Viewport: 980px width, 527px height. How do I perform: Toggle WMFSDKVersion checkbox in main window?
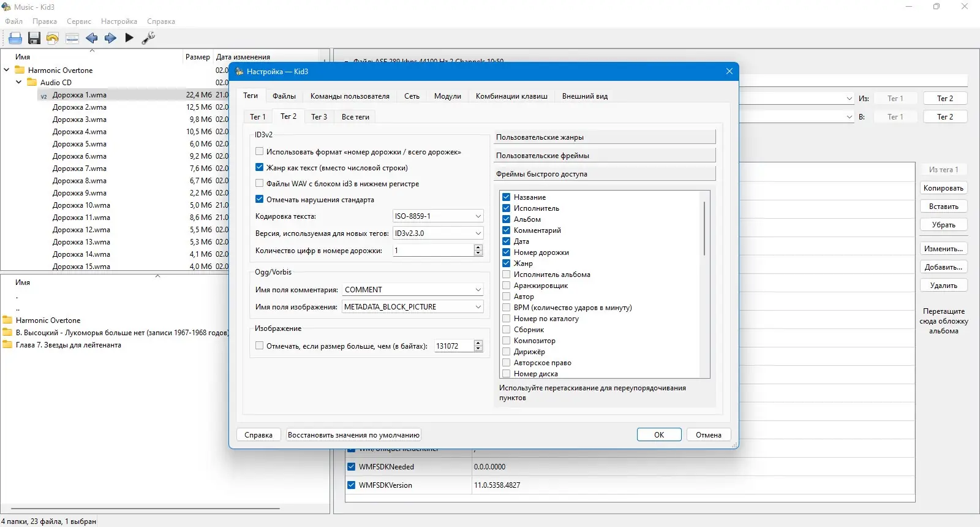point(352,485)
